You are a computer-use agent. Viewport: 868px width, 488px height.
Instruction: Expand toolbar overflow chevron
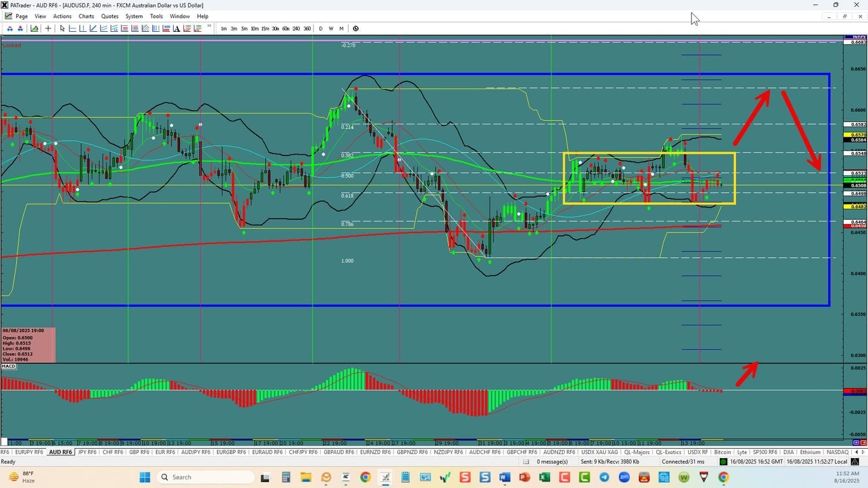pos(209,27)
